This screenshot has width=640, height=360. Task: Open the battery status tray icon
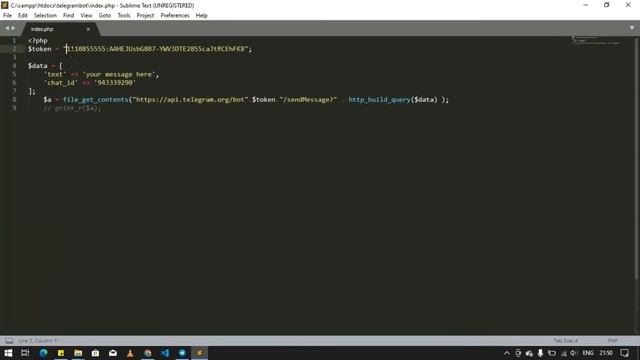pos(552,353)
